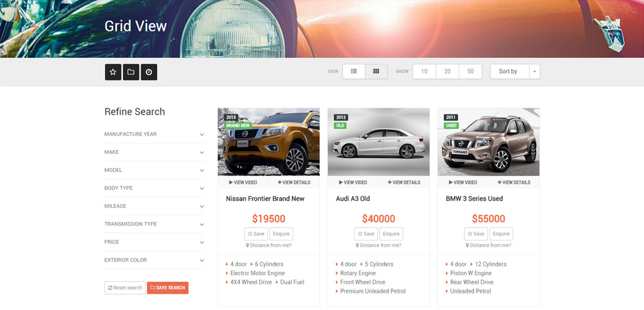
Task: Click the Save Search button
Action: (x=168, y=288)
